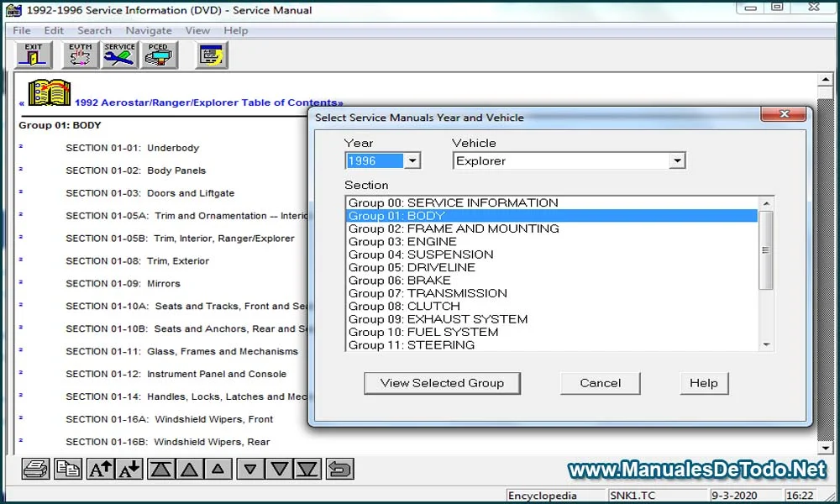The image size is (840, 504).
Task: Open the Vehicle dropdown arrow
Action: pyautogui.click(x=677, y=160)
